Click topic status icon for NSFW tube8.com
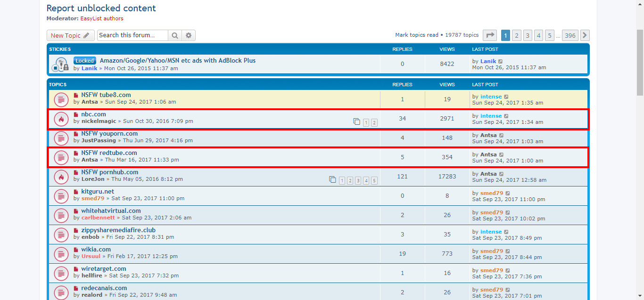 [x=61, y=99]
